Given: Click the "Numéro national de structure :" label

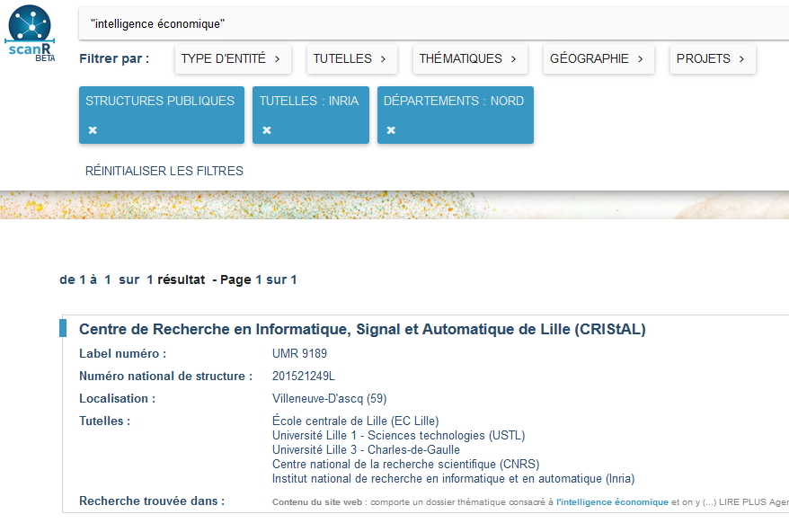Looking at the screenshot, I should click(165, 376).
